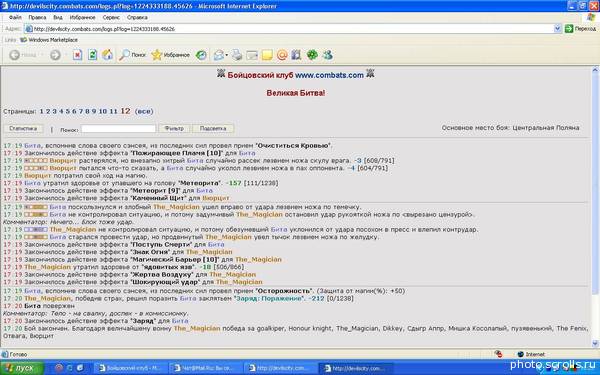Click the Статистика button
The image size is (600, 375).
[23, 129]
